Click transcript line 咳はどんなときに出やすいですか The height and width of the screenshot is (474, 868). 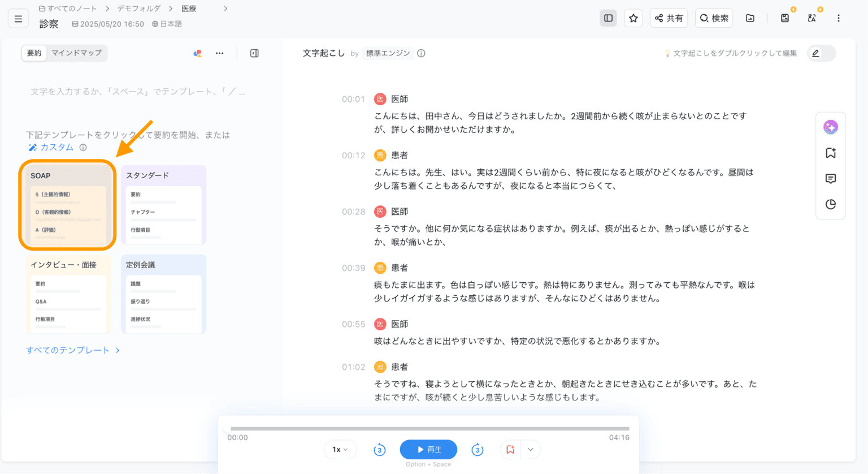(x=518, y=341)
